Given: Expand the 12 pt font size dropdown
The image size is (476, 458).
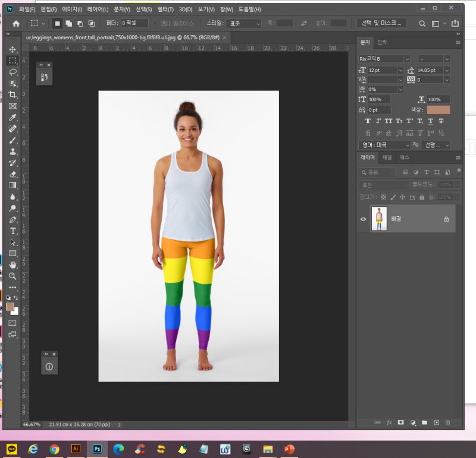Looking at the screenshot, I should tap(400, 70).
